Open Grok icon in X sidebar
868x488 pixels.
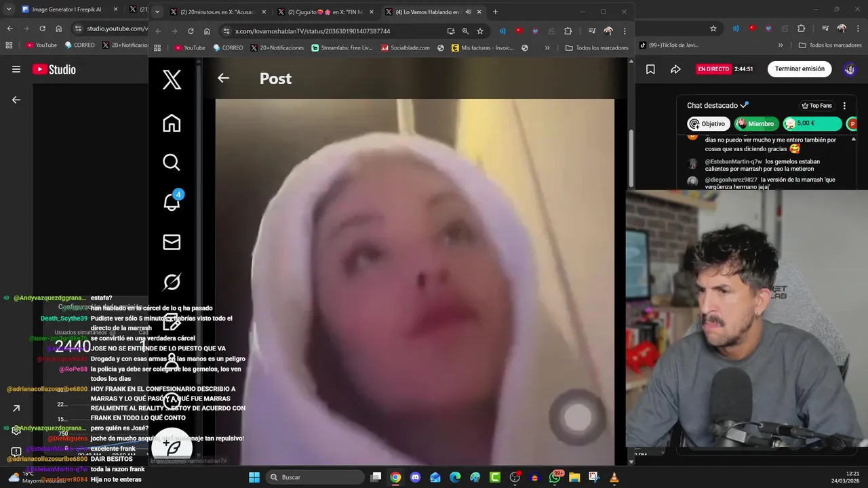tap(172, 282)
